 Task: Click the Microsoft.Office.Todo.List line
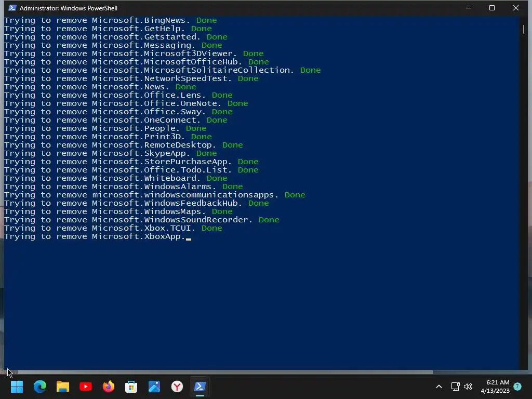tap(131, 170)
